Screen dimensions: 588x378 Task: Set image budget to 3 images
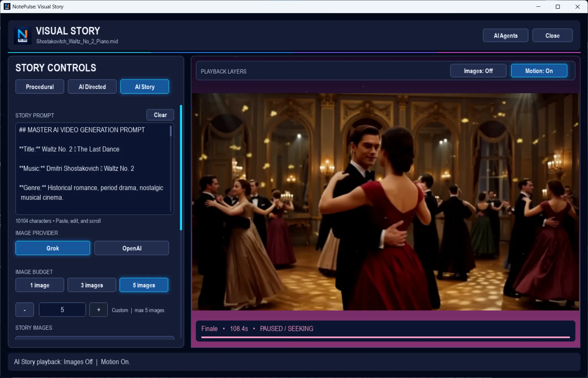(x=92, y=285)
